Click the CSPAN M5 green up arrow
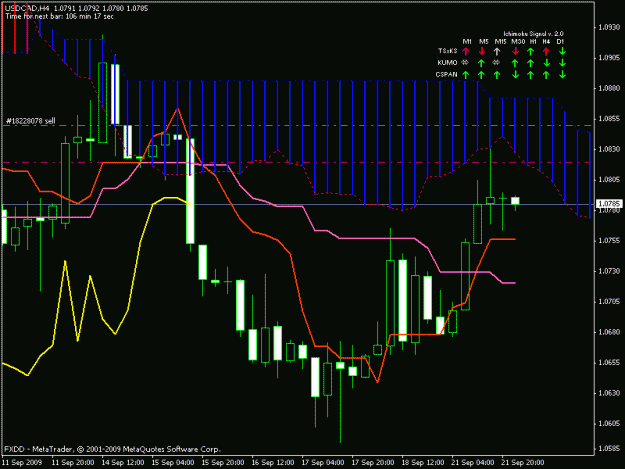Image resolution: width=625 pixels, height=469 pixels. point(482,75)
